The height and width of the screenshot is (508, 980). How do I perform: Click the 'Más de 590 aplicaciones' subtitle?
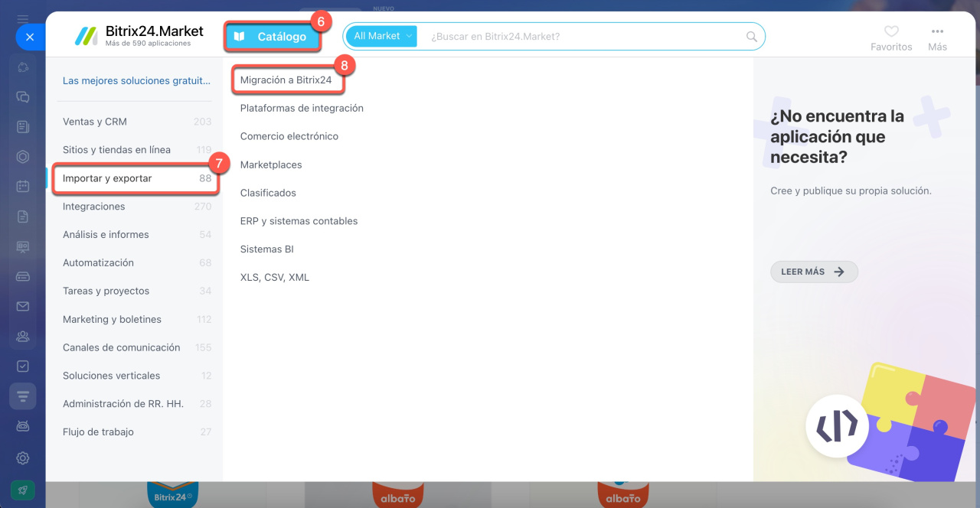[149, 44]
